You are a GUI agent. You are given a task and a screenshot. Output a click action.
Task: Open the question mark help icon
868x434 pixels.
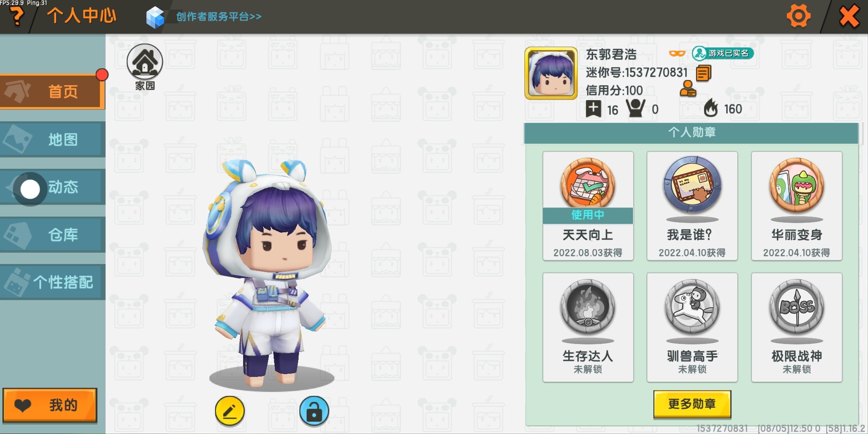[16, 16]
